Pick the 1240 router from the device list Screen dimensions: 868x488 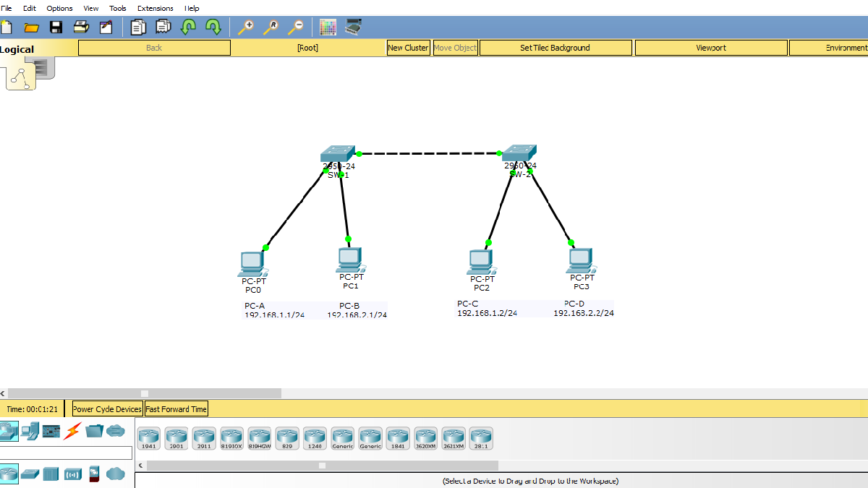[315, 438]
